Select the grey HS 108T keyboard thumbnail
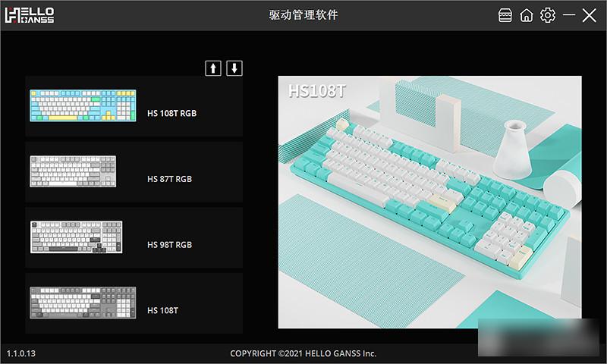 pos(83,303)
